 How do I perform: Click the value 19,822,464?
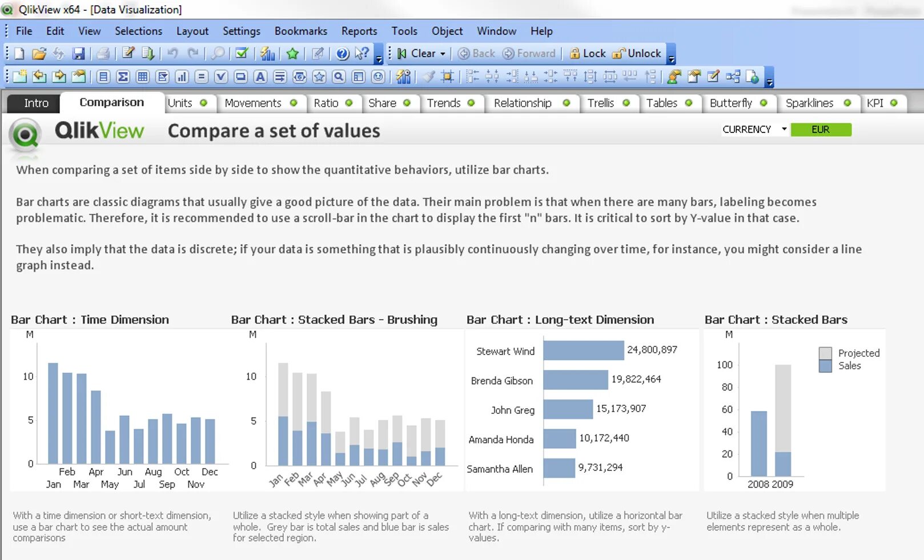[x=636, y=379]
